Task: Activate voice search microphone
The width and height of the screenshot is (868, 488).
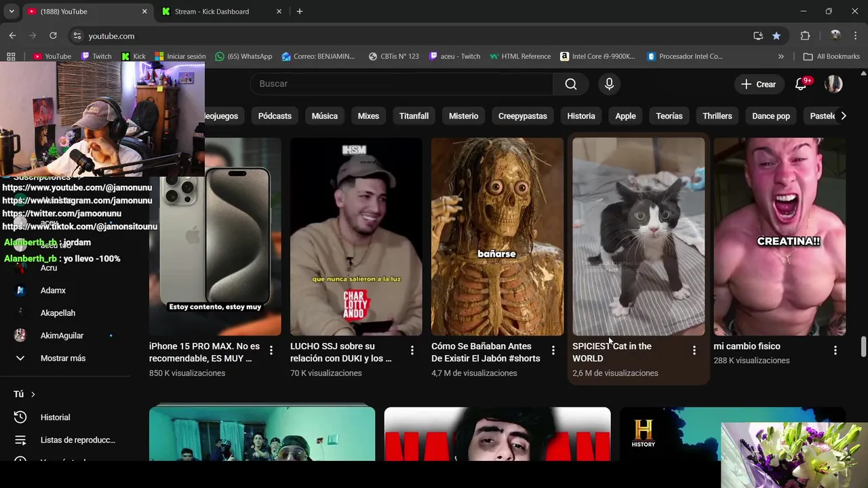Action: (x=609, y=84)
